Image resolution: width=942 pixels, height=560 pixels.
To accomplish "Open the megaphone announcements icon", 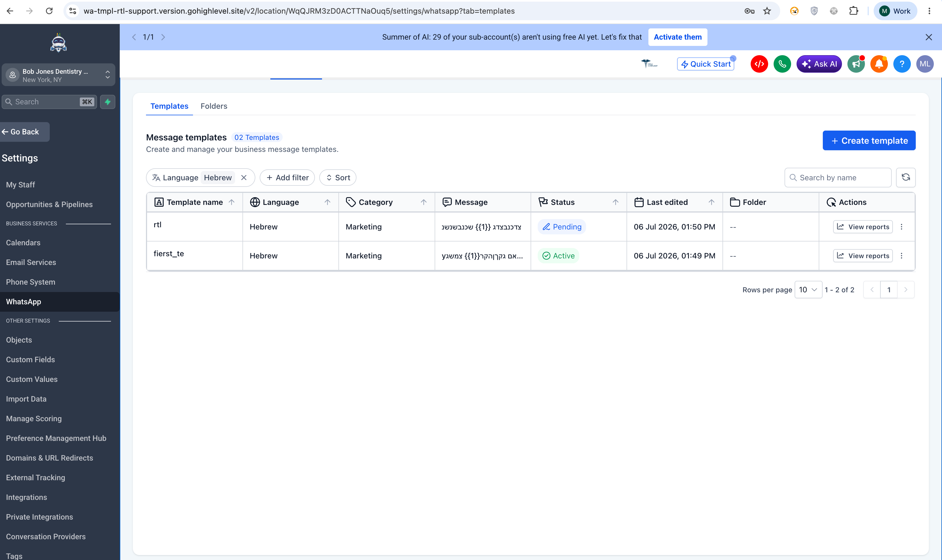I will (x=856, y=64).
